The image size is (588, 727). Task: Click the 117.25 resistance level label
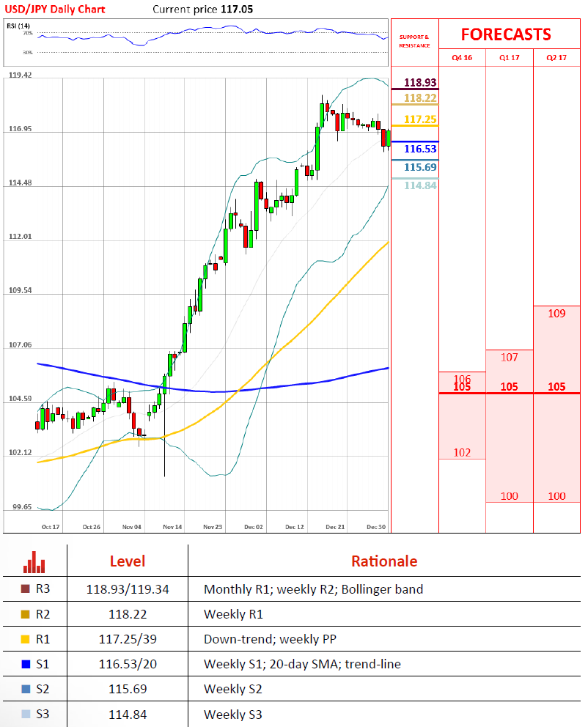420,119
